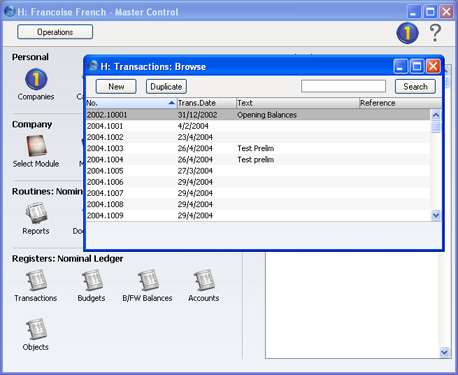Open the B/FW Balances register icon
Screen dimensions: 458x375
click(148, 280)
